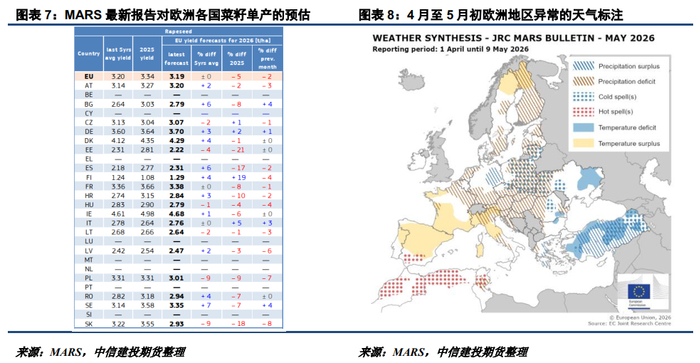Click the latest forecast column header
The image size is (700, 363).
176,58
